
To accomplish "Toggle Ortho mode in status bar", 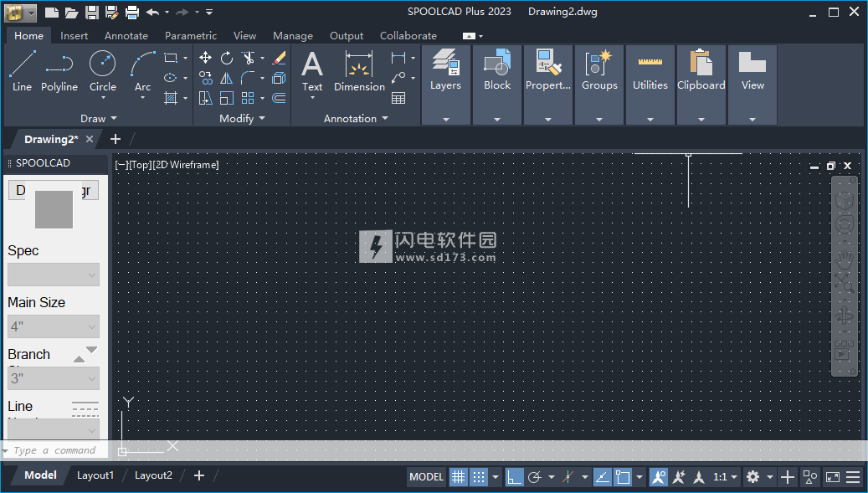I will click(514, 476).
